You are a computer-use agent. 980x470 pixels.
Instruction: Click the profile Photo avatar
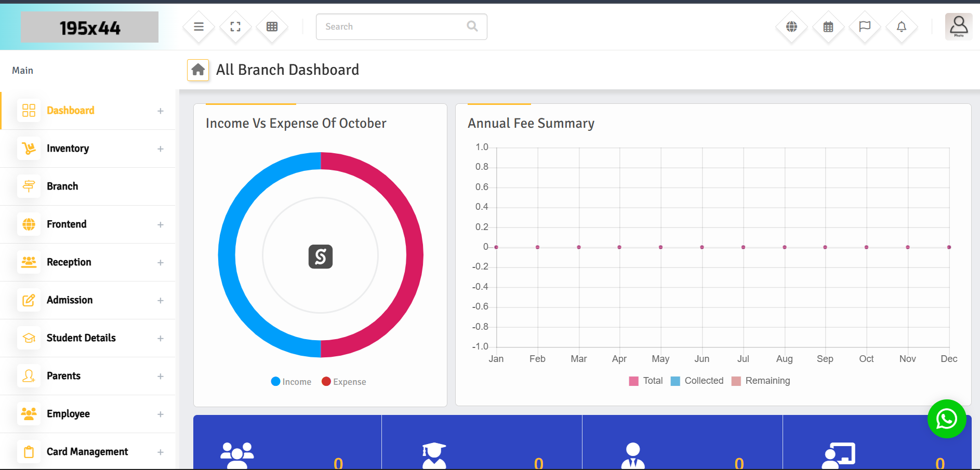(958, 26)
